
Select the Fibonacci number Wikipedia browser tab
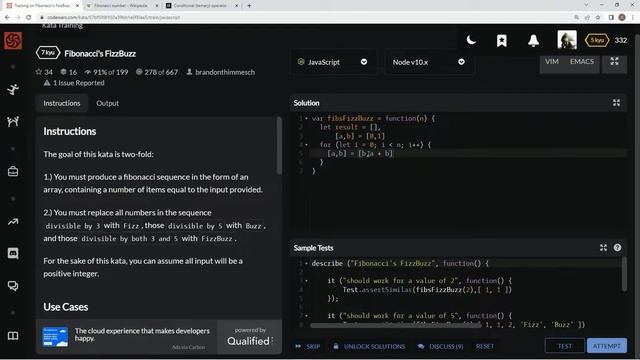coord(122,6)
